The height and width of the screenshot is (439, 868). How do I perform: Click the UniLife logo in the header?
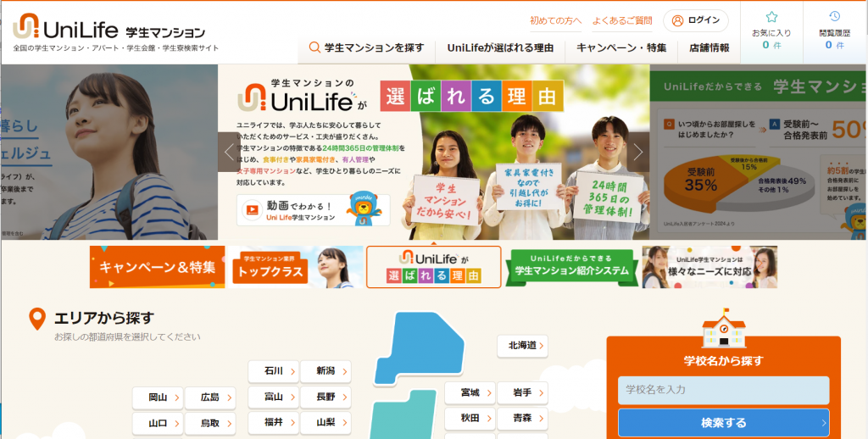109,25
